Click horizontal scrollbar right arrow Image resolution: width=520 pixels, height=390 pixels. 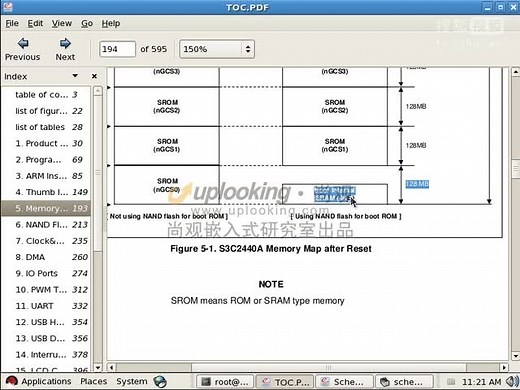pos(504,367)
